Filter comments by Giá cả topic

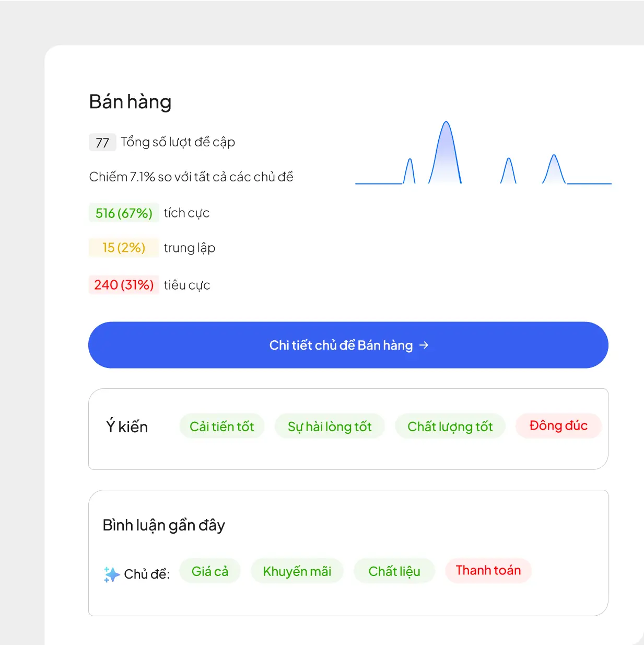pos(210,571)
